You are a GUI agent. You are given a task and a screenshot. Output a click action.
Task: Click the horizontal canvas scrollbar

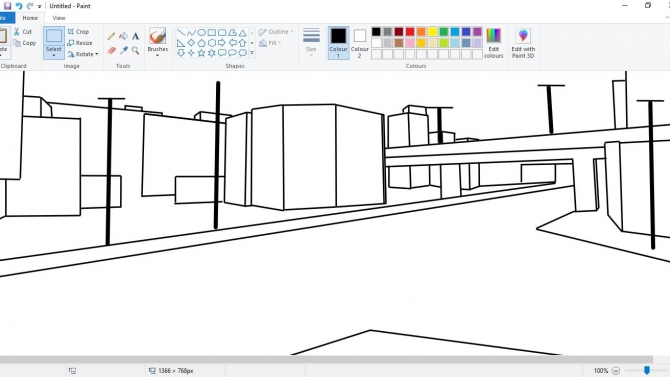pos(326,359)
